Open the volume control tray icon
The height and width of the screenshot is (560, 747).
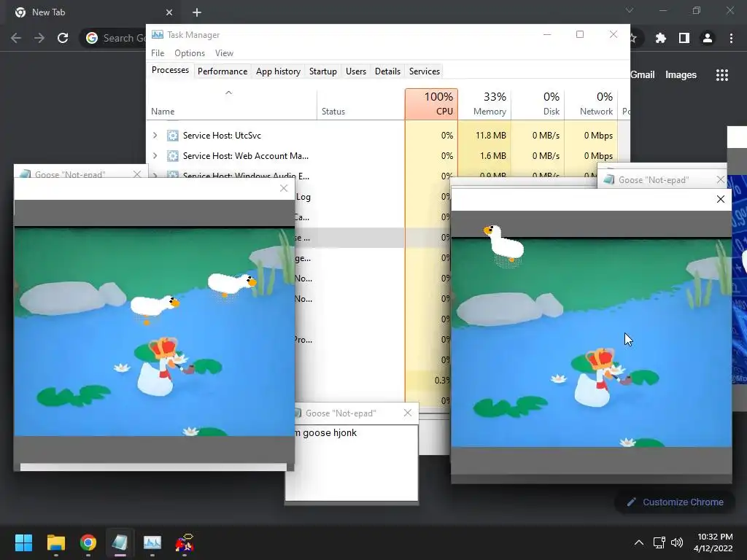[x=676, y=542]
